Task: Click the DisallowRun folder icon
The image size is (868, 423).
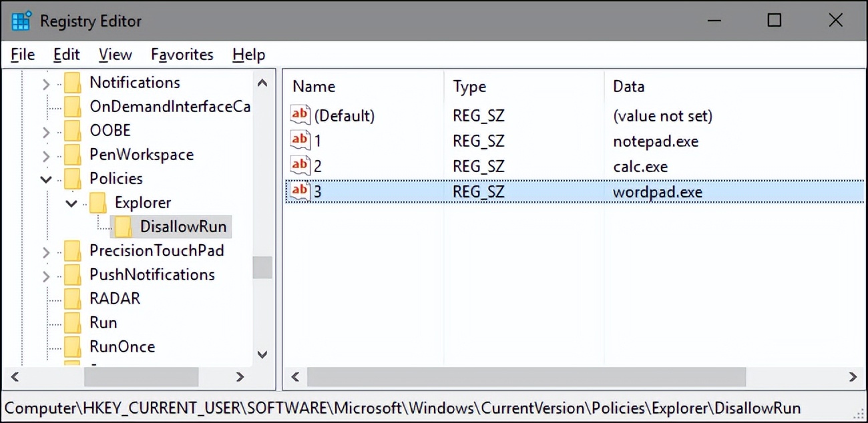Action: click(124, 226)
